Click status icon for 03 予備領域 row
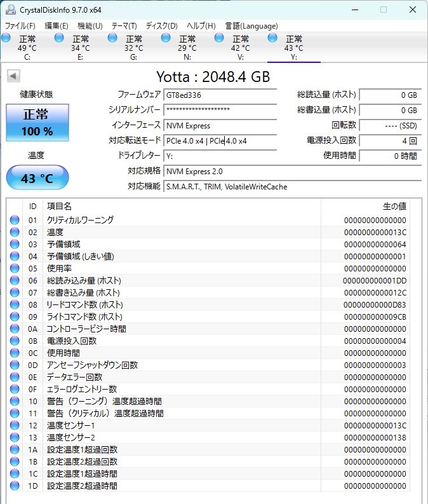The height and width of the screenshot is (504, 428). (x=15, y=244)
